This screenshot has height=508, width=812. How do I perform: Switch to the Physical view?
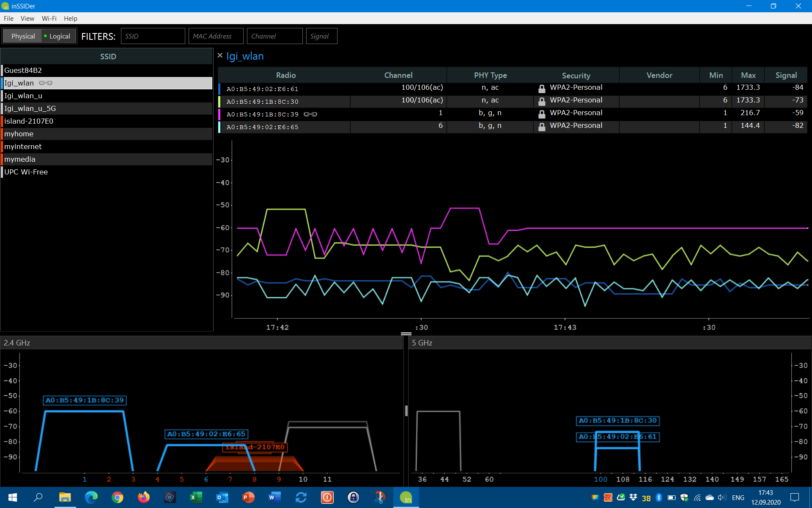[22, 36]
